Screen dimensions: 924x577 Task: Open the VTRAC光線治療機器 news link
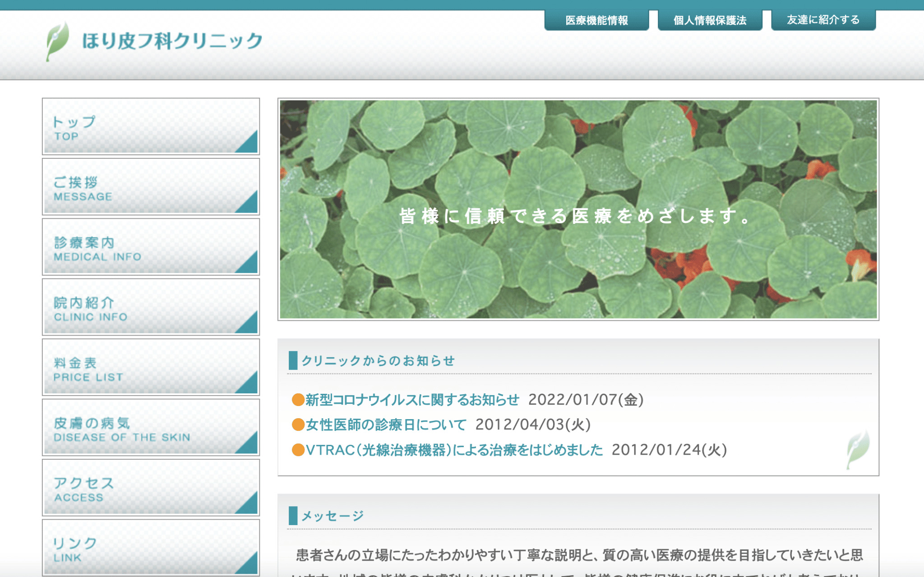454,450
